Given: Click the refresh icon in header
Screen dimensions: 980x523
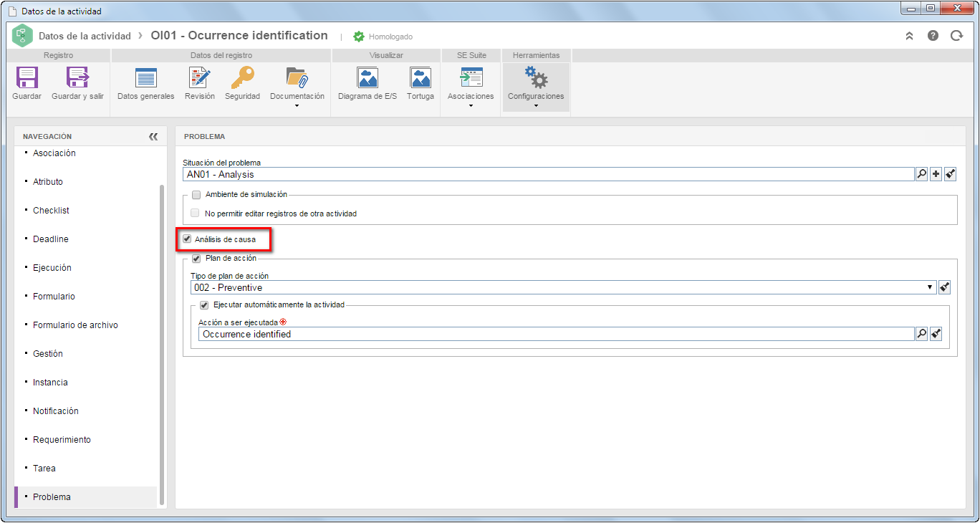Looking at the screenshot, I should (x=956, y=36).
